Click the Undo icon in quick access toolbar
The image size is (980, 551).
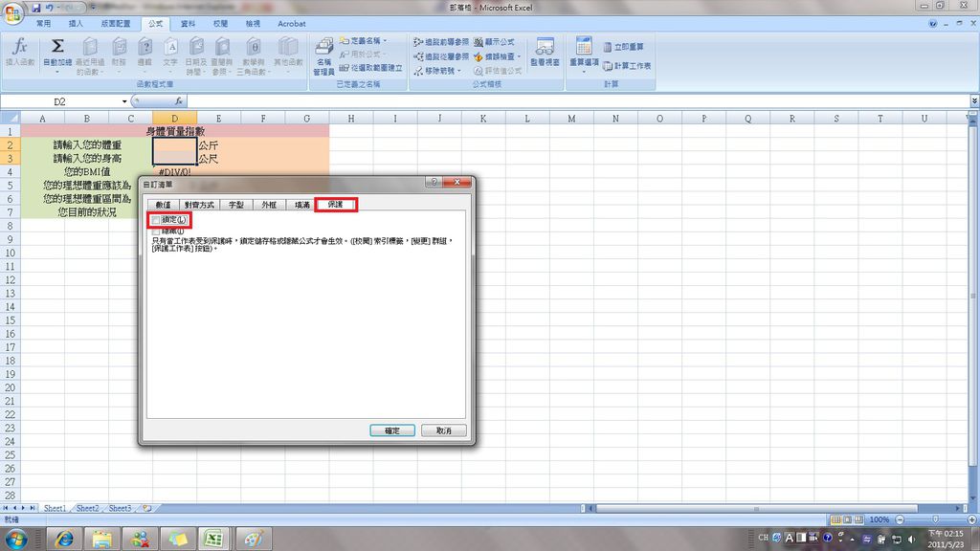pos(50,8)
